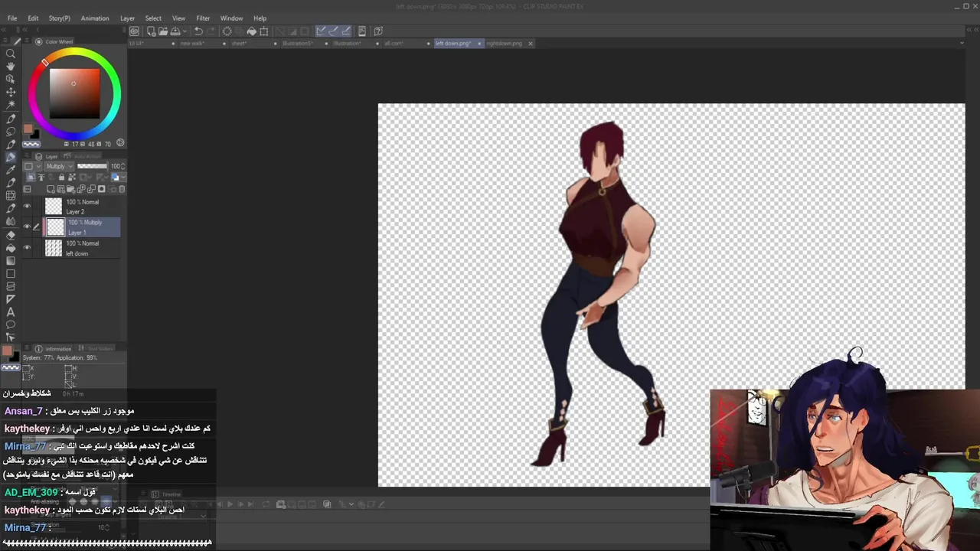Open the Filter menu
This screenshot has height=551, width=980.
coord(203,18)
